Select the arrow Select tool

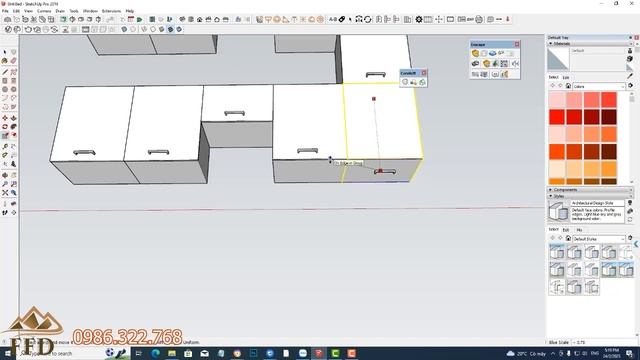[x=5, y=52]
